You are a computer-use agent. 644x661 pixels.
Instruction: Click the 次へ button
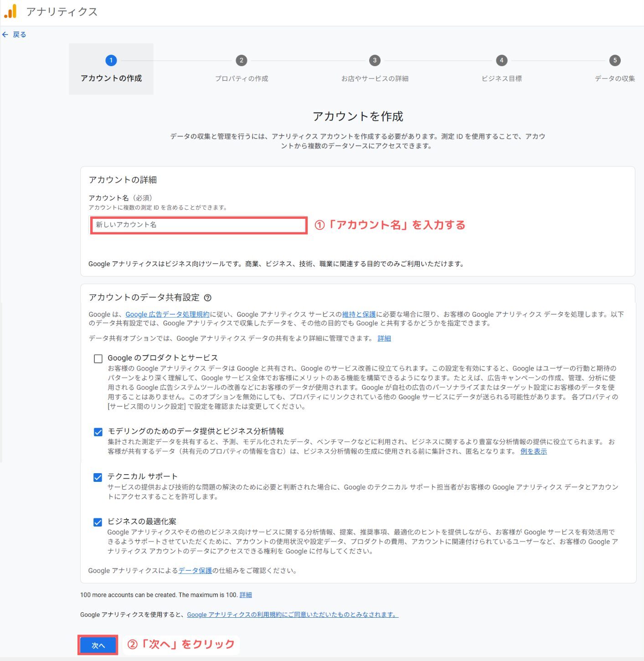(98, 645)
